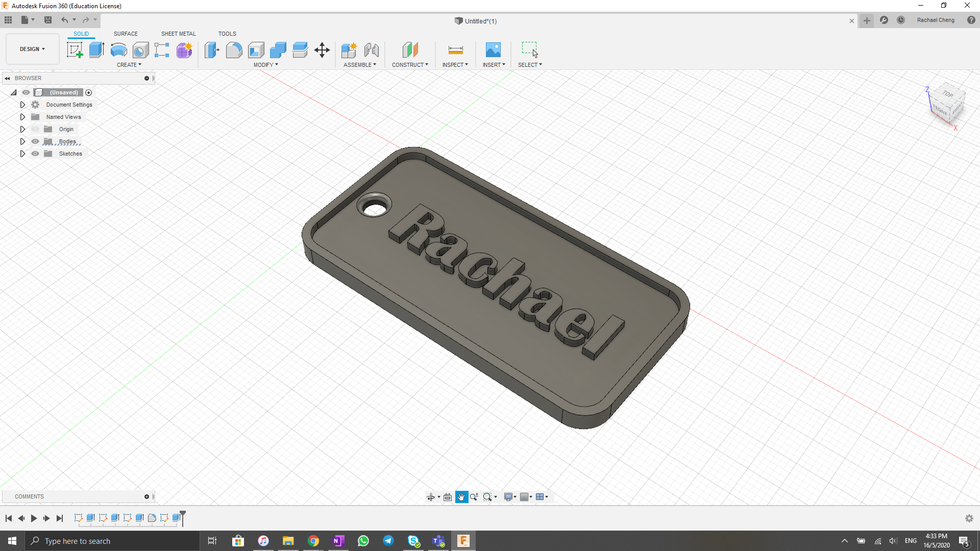
Task: Click the Zoom Window fit icon
Action: (487, 497)
